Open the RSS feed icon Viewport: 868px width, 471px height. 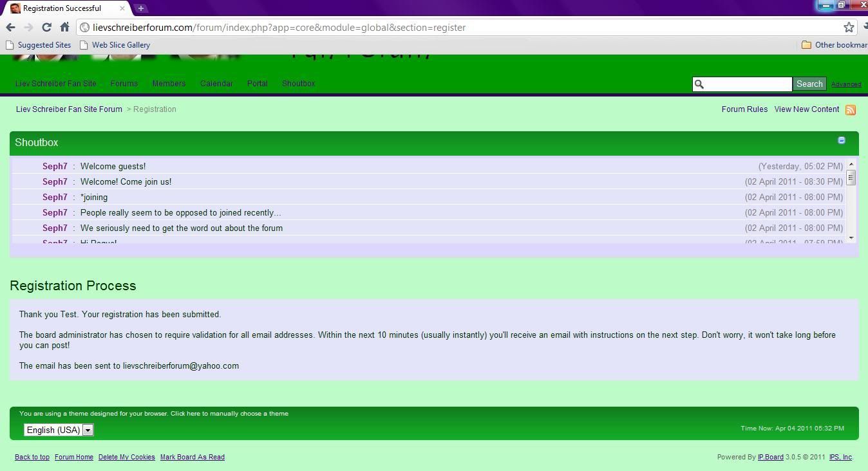[851, 110]
